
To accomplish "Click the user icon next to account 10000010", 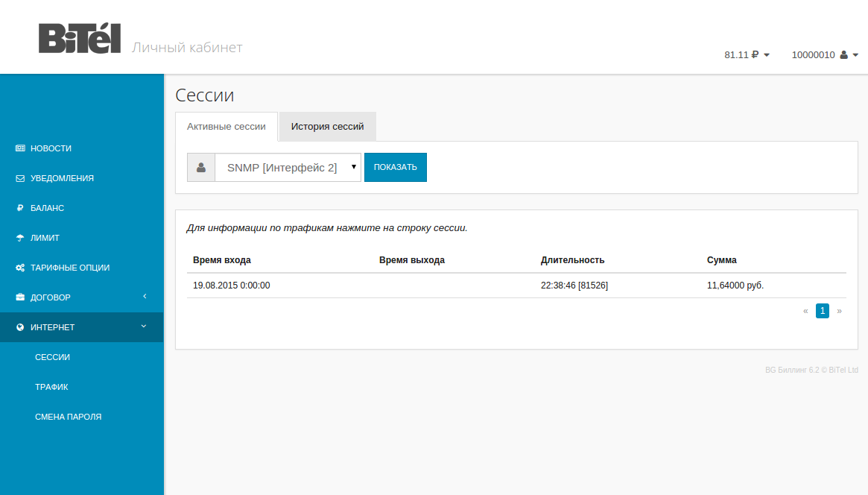I will (x=843, y=55).
